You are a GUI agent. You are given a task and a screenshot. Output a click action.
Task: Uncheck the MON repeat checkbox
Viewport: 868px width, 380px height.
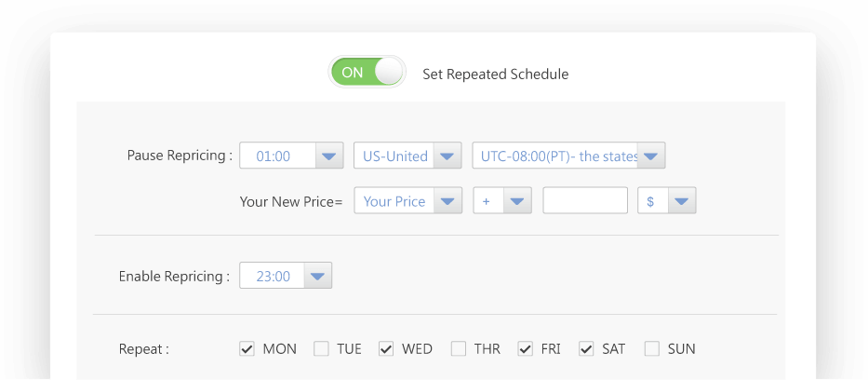click(247, 349)
